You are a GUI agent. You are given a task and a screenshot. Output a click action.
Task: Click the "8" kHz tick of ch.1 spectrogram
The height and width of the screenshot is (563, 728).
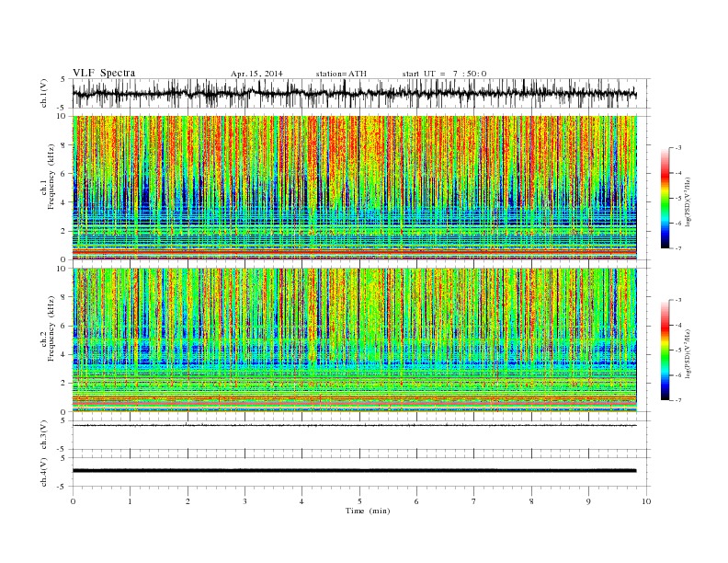click(x=64, y=145)
